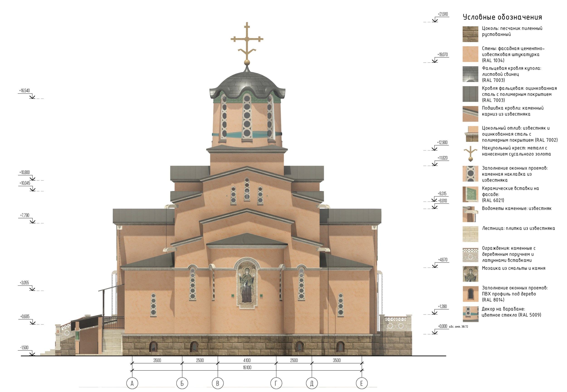Click the stone cornice roof soffit swatch
Screen dimensions: 567x392
tap(470, 114)
